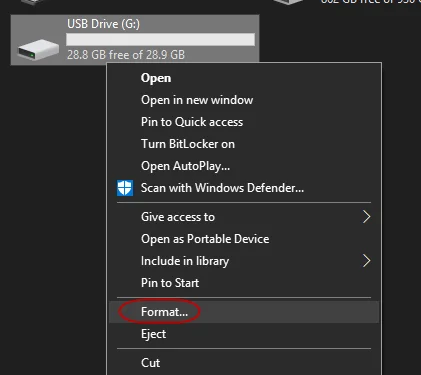
Task: Expand the Include in library submenu arrow
Action: [366, 261]
